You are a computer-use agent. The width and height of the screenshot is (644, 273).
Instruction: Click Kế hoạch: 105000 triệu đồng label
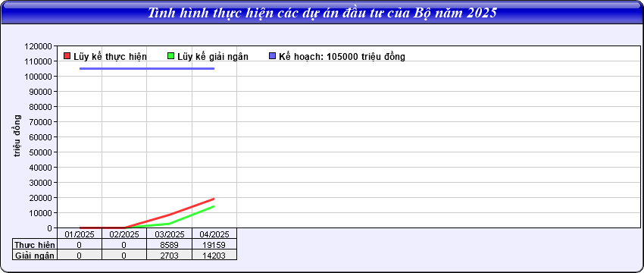[342, 57]
